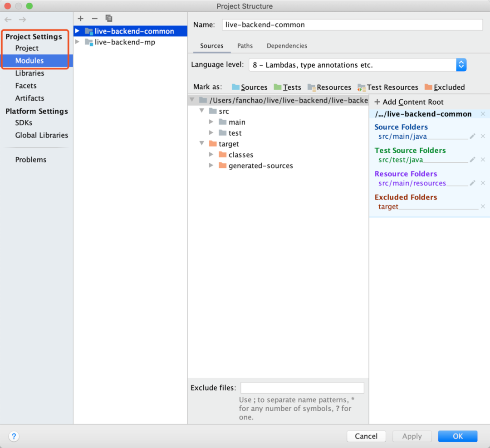
Task: Click the Exclude files input field
Action: [302, 388]
